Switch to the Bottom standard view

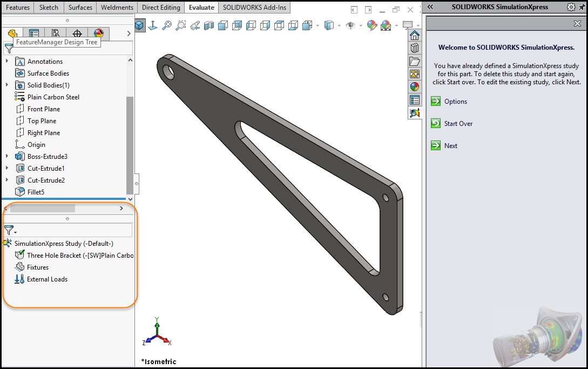(x=293, y=25)
